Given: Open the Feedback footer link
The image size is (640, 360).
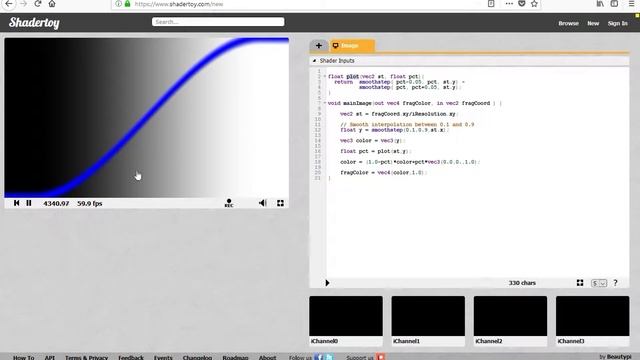Looking at the screenshot, I should coord(131,358).
